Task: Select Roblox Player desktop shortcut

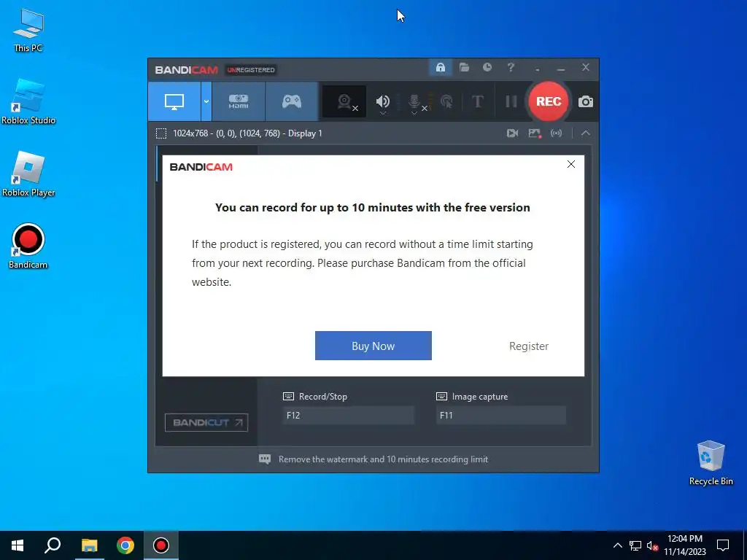Action: (28, 174)
